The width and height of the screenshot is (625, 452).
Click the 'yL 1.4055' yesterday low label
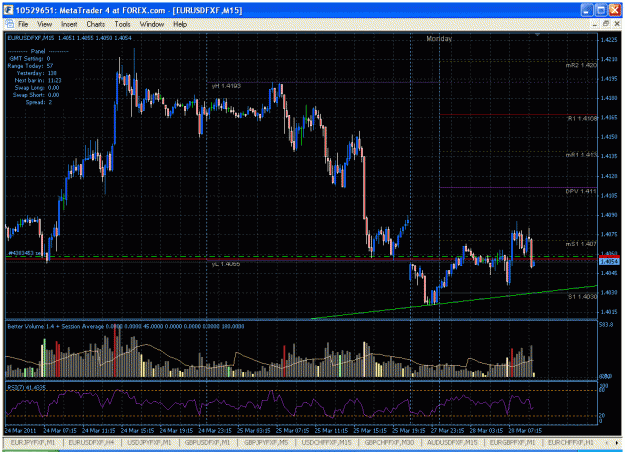(x=226, y=264)
